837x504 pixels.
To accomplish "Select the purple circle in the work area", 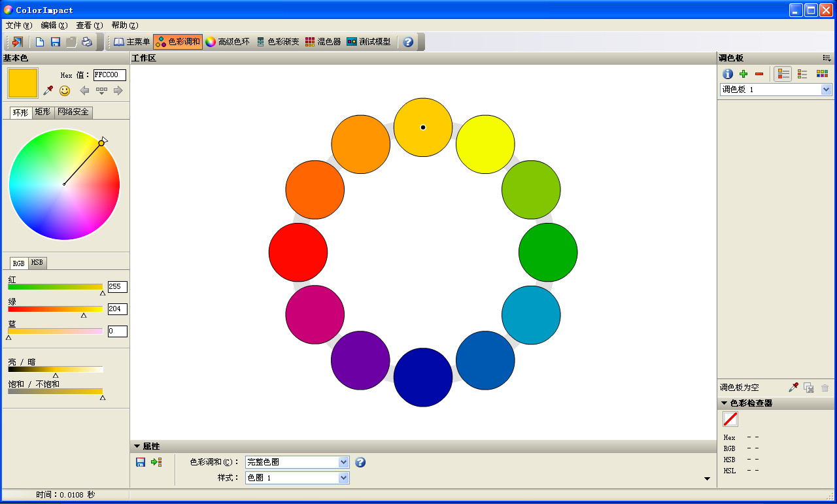I will pos(360,360).
